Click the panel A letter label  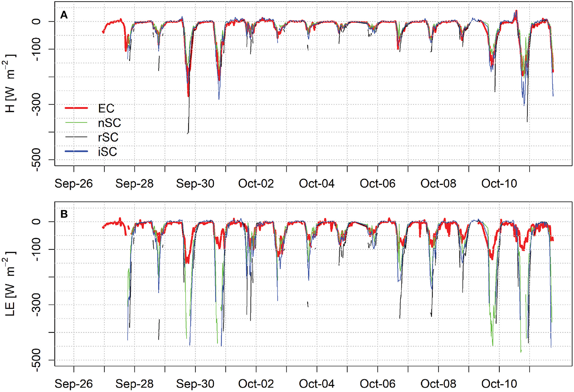pyautogui.click(x=64, y=15)
